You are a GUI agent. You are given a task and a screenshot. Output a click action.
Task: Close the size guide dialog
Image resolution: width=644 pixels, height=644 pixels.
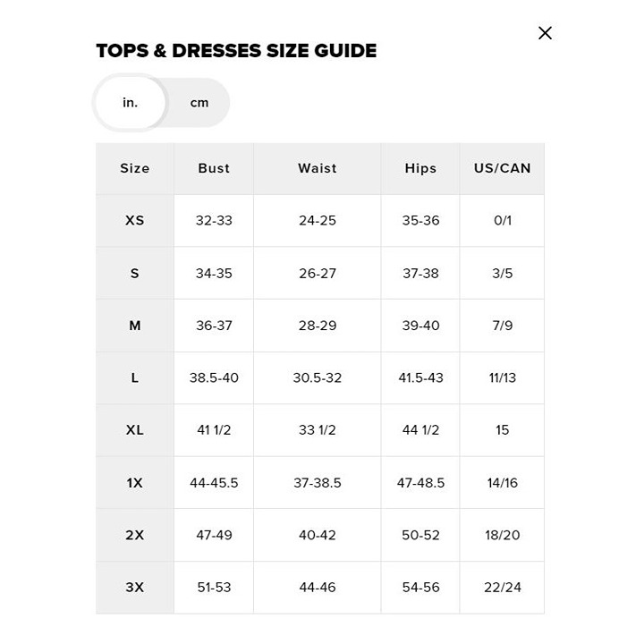click(x=545, y=33)
